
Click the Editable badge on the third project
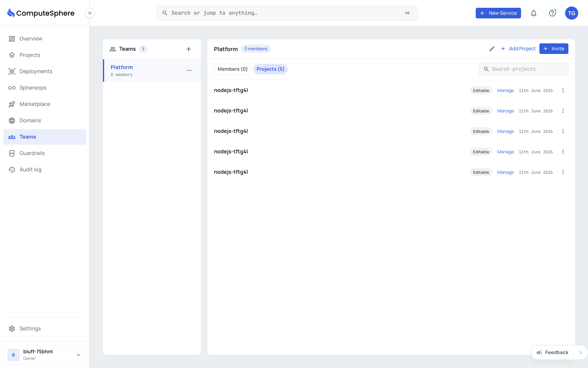point(481,131)
